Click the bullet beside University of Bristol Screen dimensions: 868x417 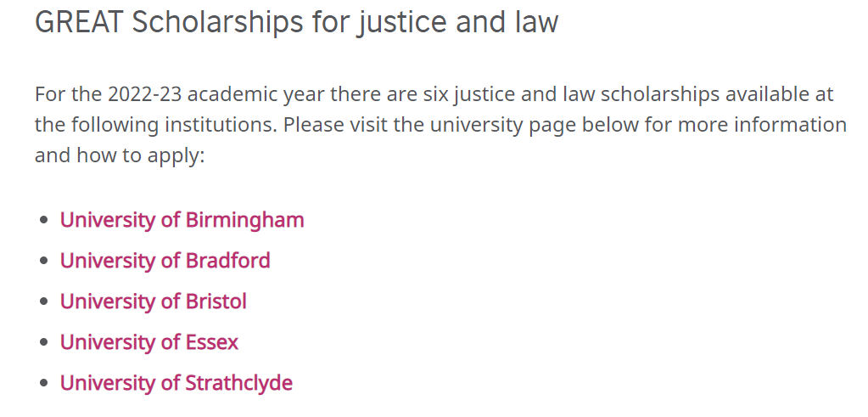(45, 301)
